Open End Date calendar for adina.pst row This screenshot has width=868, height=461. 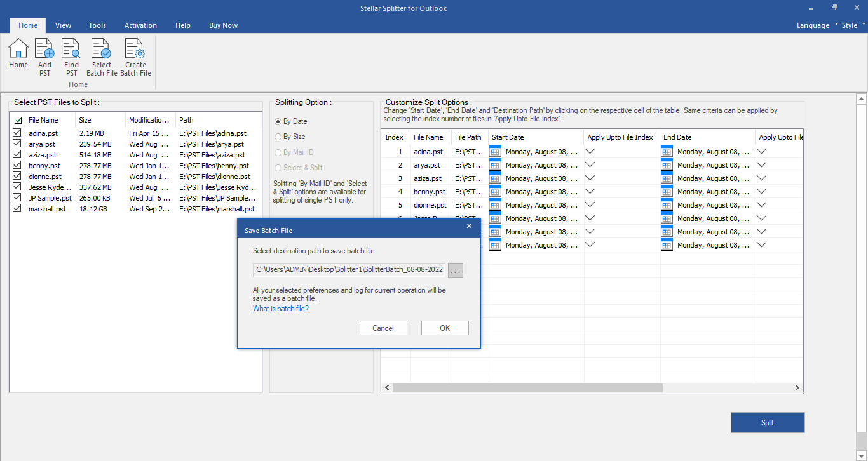click(667, 152)
